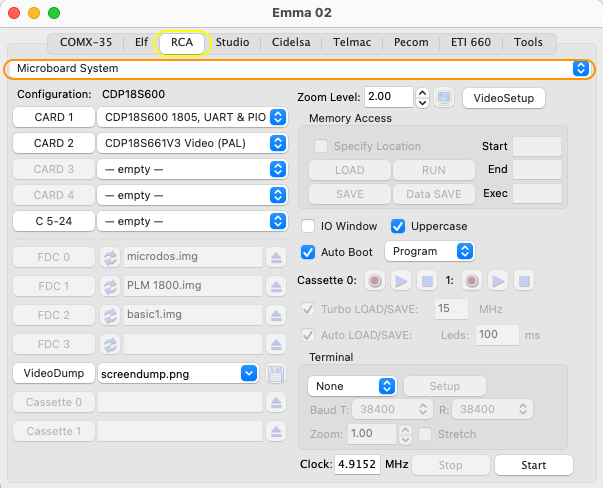The width and height of the screenshot is (603, 488).
Task: Click the full screen monitor icon
Action: click(444, 97)
